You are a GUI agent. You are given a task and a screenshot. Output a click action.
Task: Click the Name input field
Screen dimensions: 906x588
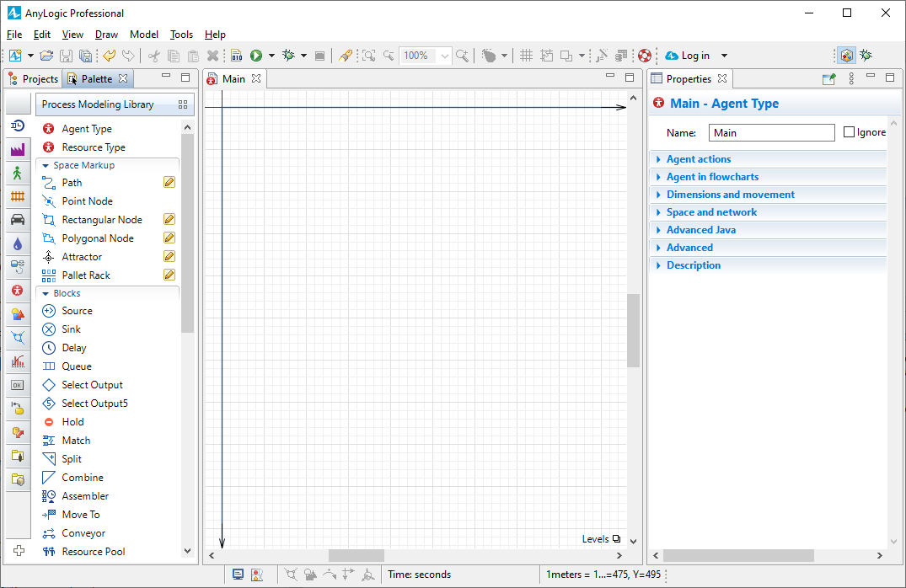771,132
